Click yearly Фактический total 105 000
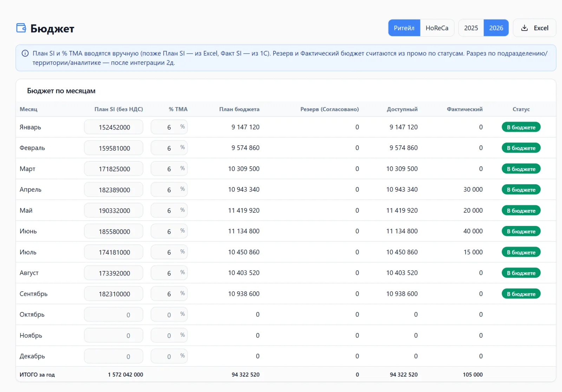The height and width of the screenshot is (392, 562). tap(473, 374)
